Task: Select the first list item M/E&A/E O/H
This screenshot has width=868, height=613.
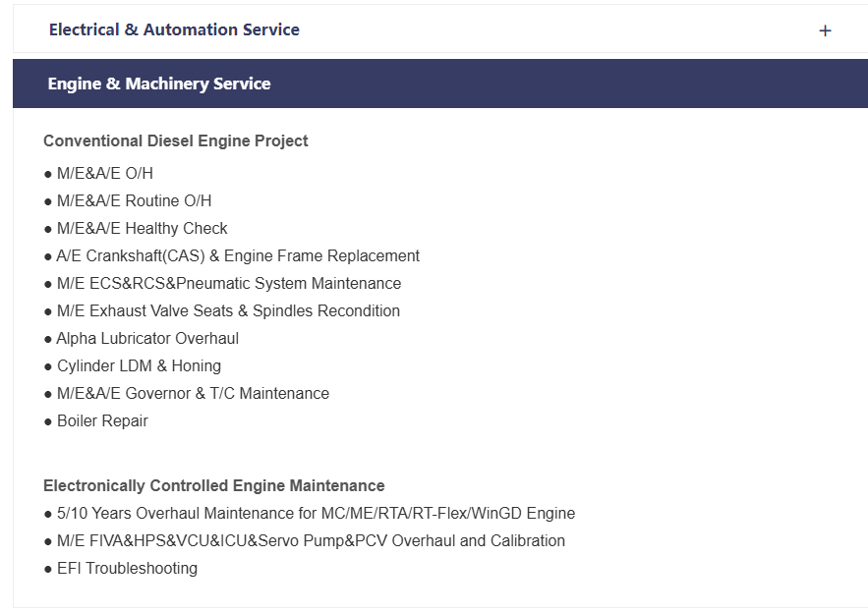Action: [104, 174]
